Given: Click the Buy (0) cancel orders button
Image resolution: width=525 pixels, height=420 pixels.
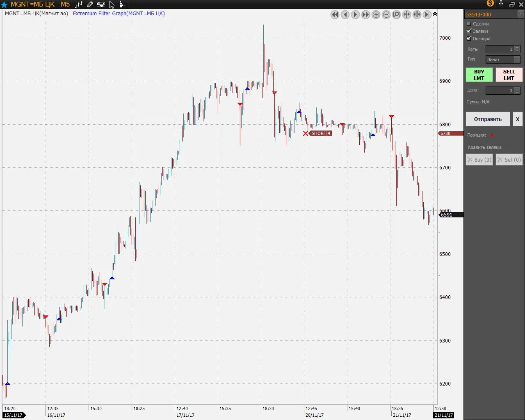Looking at the screenshot, I should click(479, 160).
